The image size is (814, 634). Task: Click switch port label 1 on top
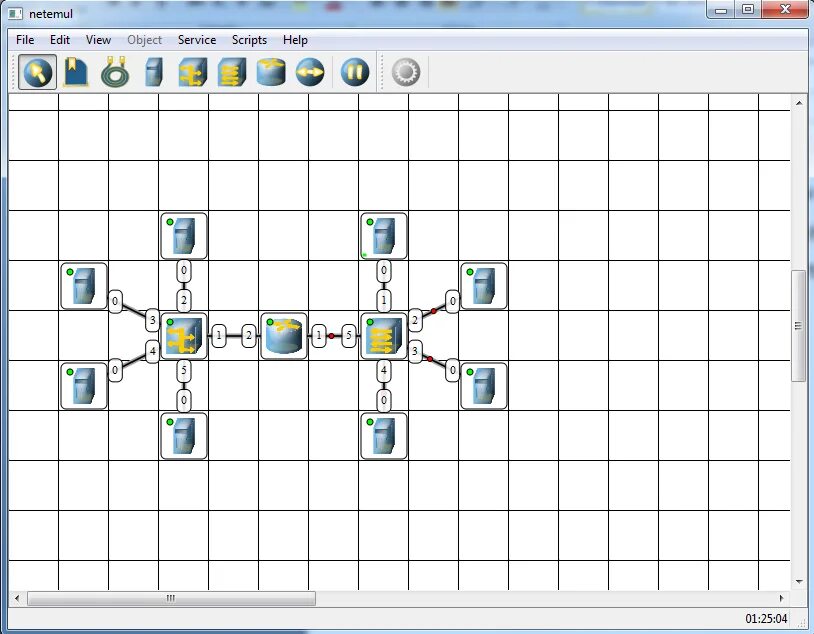click(384, 301)
